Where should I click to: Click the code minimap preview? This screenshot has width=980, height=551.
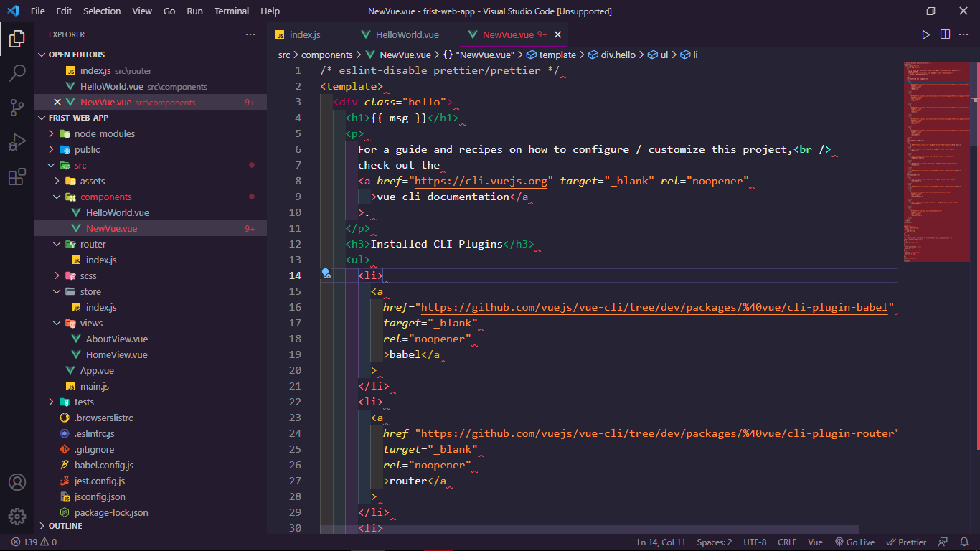[936, 161]
